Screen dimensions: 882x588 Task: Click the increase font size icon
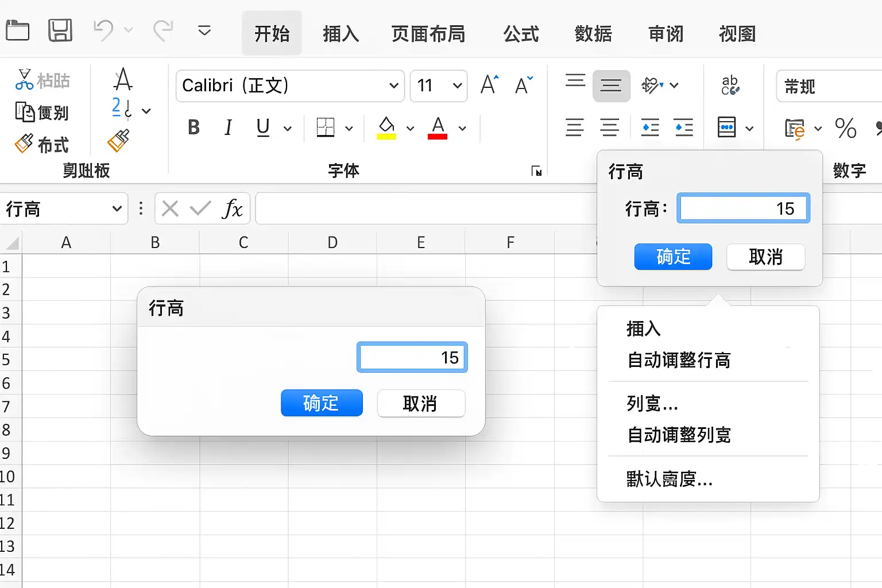pos(489,85)
